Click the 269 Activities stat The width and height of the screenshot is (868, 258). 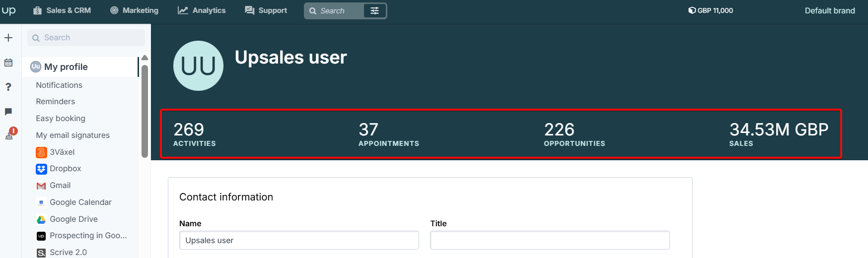[194, 134]
